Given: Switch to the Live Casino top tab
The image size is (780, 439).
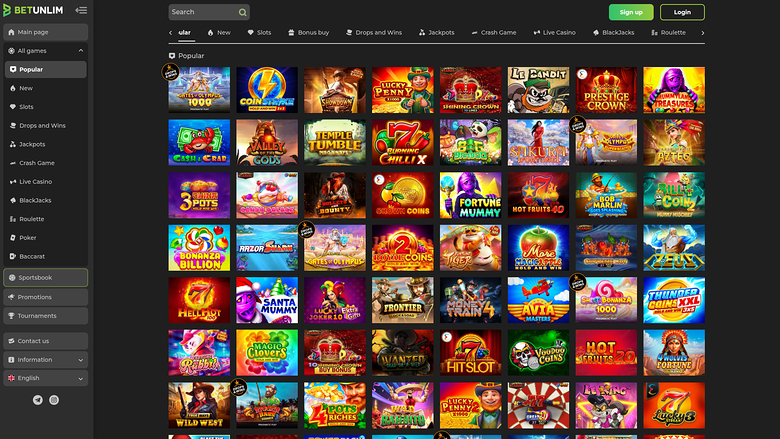Looking at the screenshot, I should pos(554,33).
